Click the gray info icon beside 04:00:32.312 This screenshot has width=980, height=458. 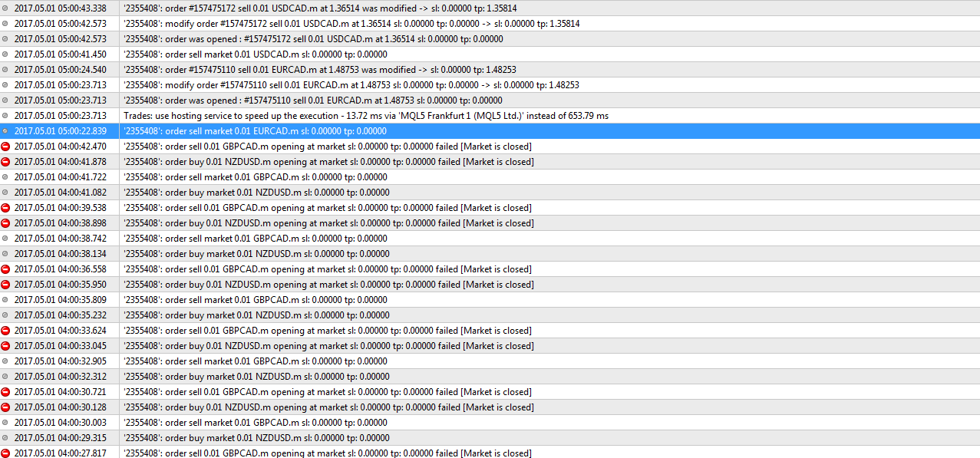(x=5, y=377)
